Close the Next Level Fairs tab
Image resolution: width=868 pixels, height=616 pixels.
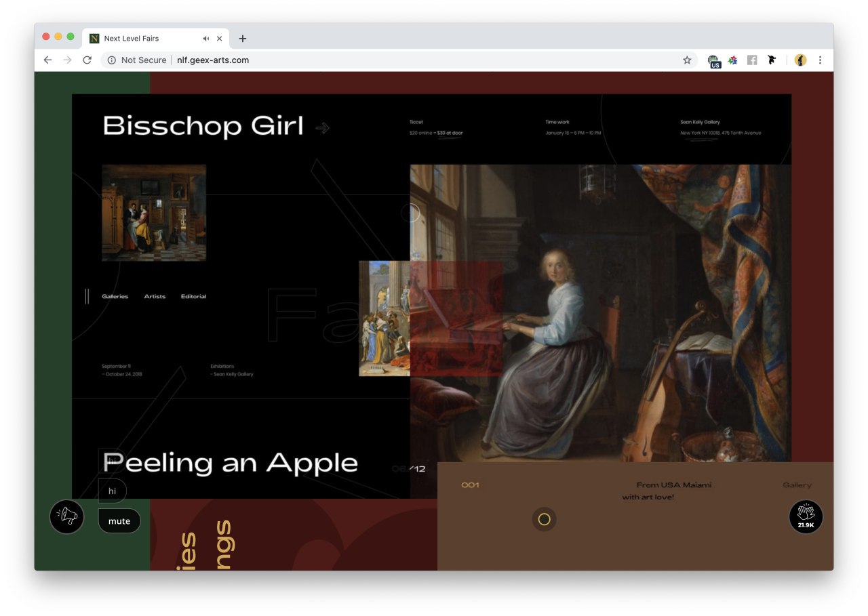[x=220, y=39]
